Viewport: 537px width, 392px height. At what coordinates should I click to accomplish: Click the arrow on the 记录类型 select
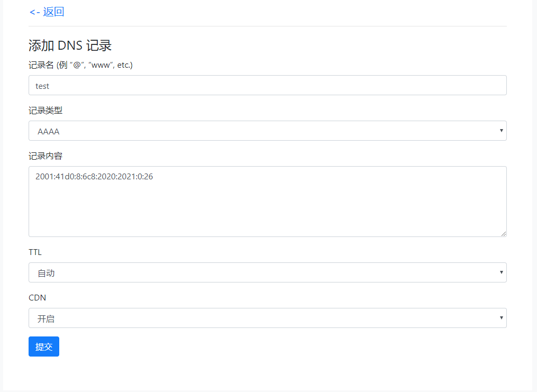pyautogui.click(x=501, y=131)
